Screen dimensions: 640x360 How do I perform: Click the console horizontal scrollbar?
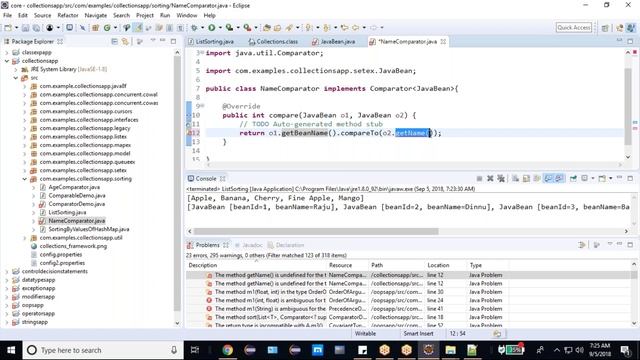click(316, 231)
